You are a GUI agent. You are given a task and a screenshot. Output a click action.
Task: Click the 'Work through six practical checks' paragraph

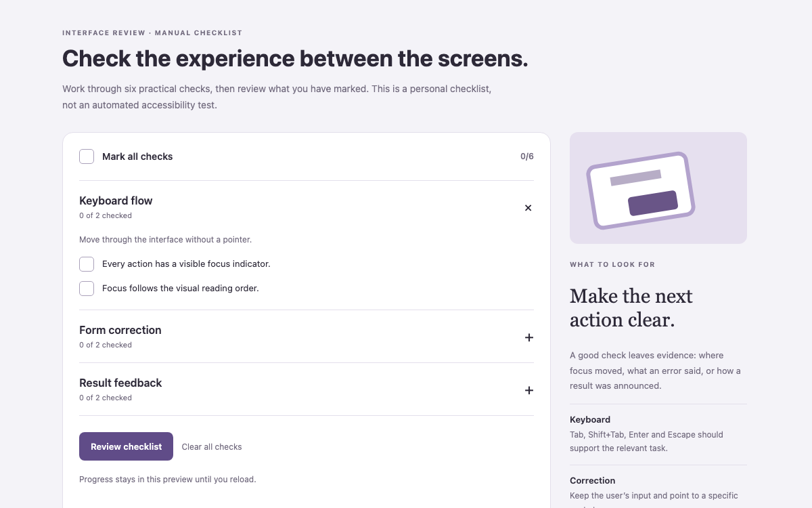pos(277,97)
